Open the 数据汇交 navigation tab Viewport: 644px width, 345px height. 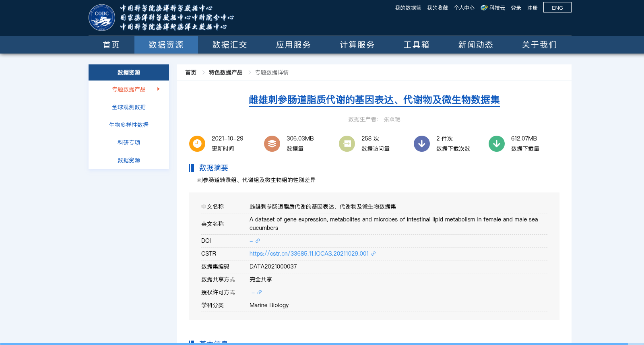230,45
